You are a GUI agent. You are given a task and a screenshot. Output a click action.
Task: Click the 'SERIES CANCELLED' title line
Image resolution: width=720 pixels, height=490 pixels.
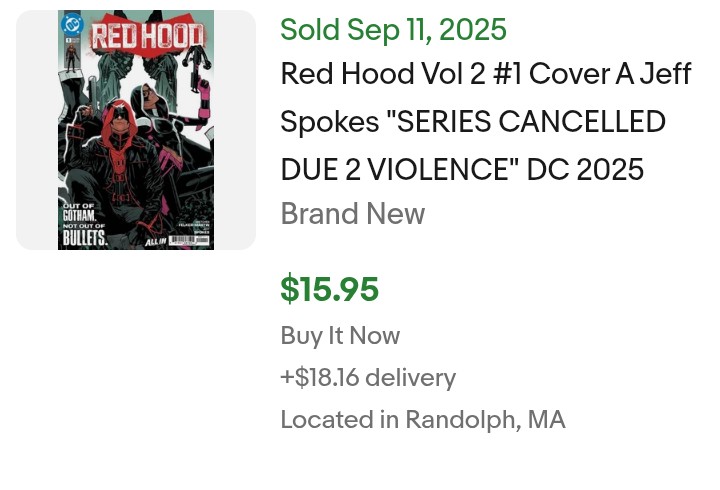click(x=473, y=122)
